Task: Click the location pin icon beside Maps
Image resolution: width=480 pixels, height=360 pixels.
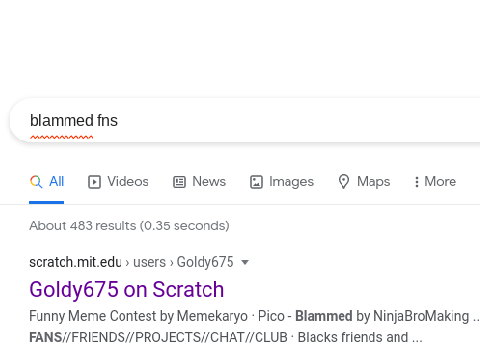Action: 344,182
